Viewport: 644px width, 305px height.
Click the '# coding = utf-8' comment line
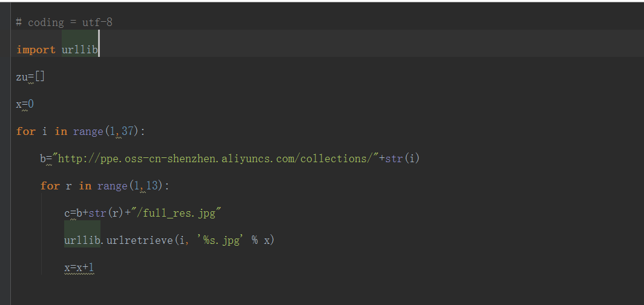pyautogui.click(x=64, y=22)
